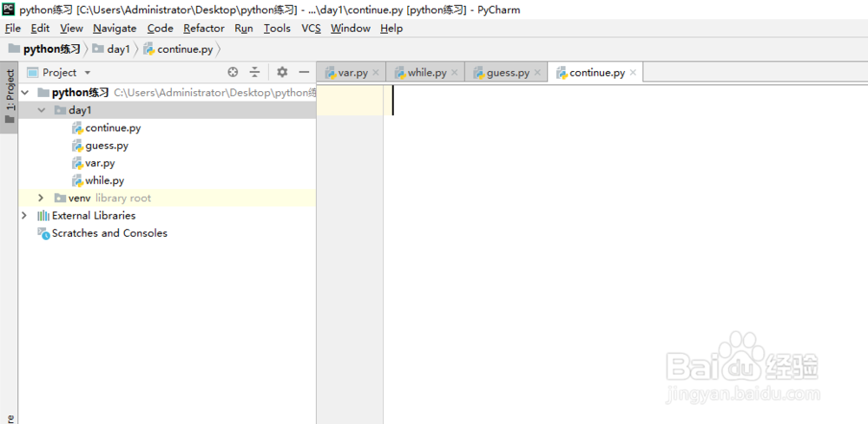
Task: Open the Window menu
Action: (351, 29)
